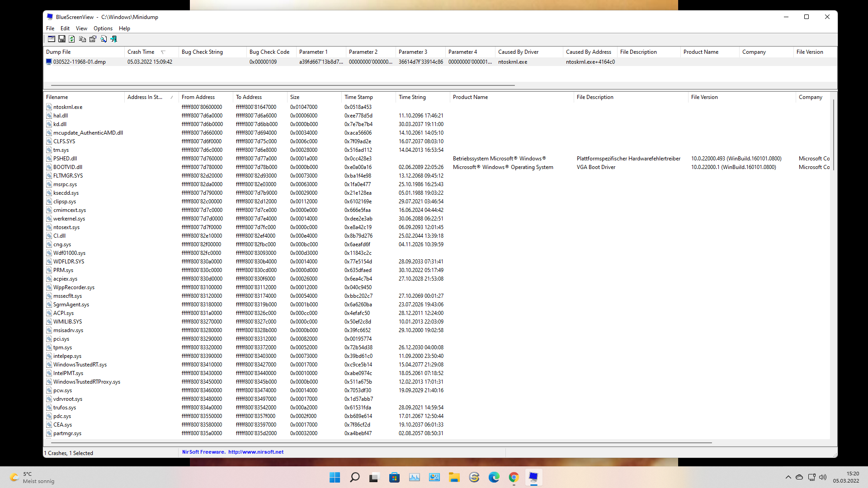The image size is (868, 488).
Task: Open Advanced Options toolbar icon
Action: 52,39
